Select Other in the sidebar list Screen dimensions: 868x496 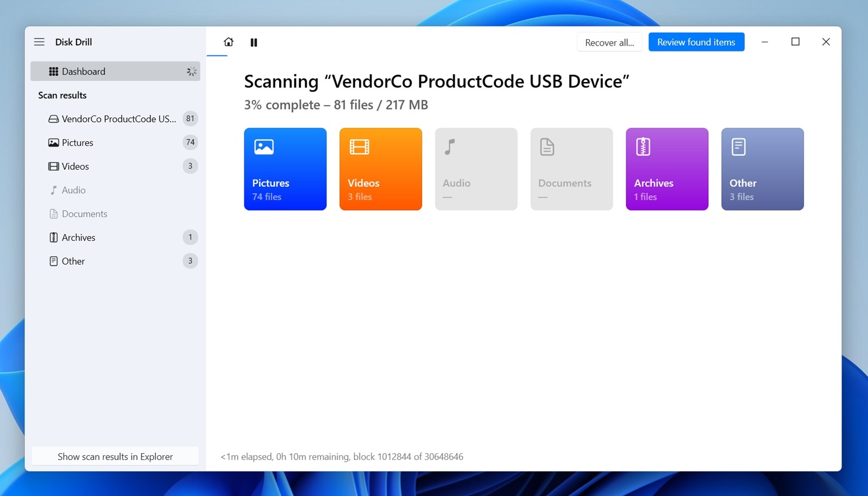tap(73, 262)
